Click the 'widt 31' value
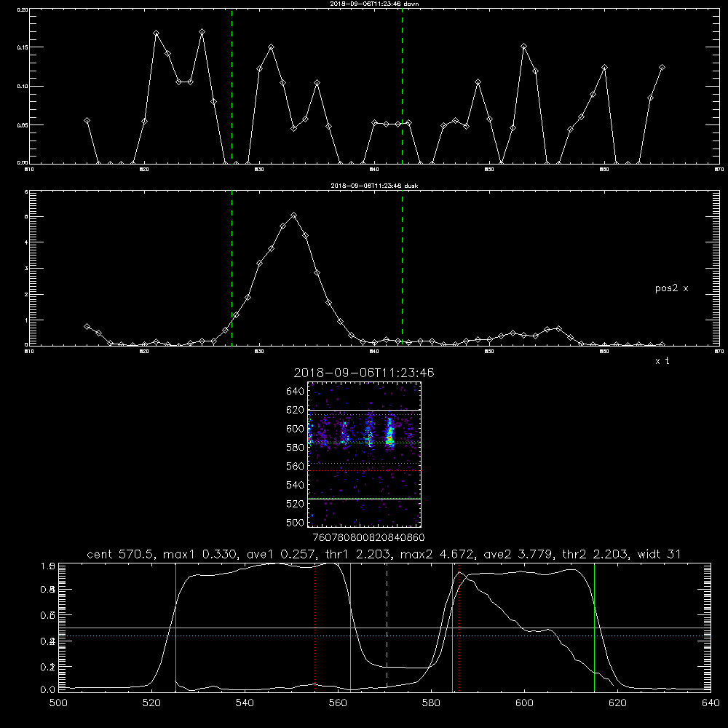The image size is (728, 728). coord(660,554)
